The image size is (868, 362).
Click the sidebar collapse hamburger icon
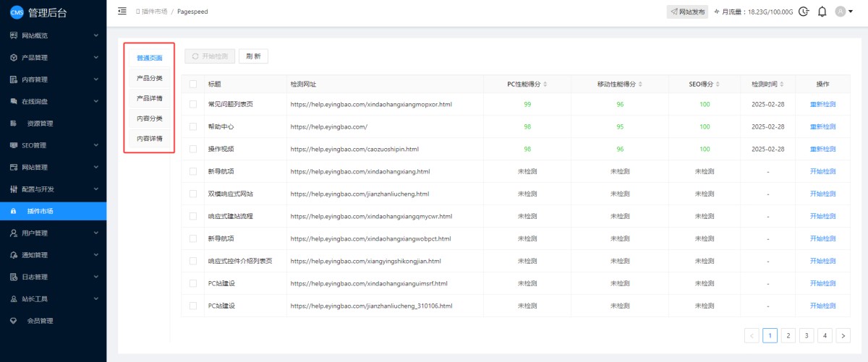pyautogui.click(x=122, y=12)
